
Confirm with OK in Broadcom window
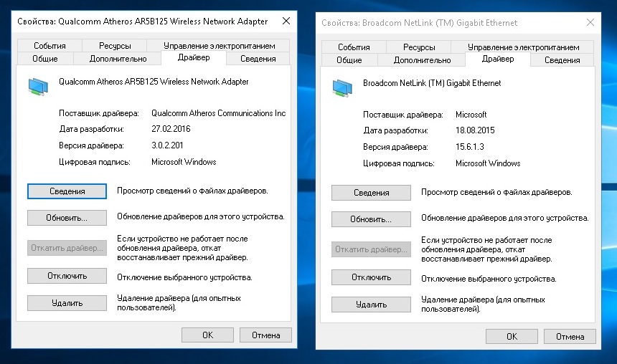[x=512, y=337]
